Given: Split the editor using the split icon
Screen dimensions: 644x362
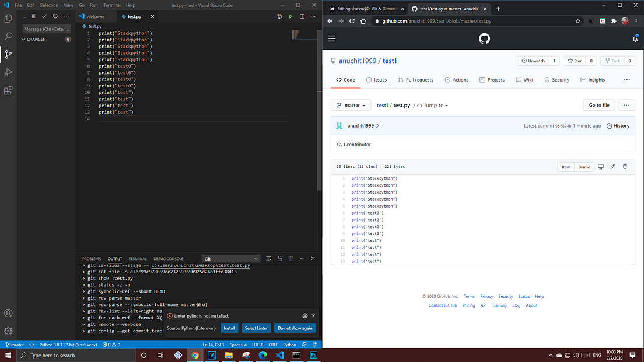Looking at the screenshot, I should [302, 16].
